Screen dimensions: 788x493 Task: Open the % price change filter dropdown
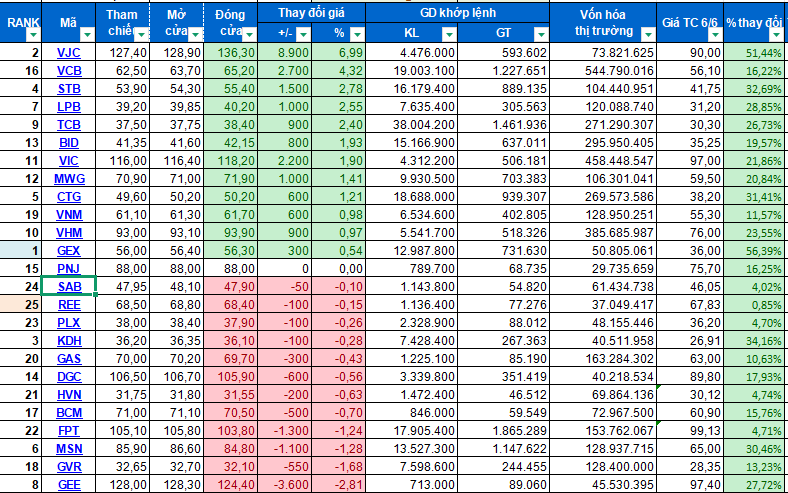click(x=357, y=34)
